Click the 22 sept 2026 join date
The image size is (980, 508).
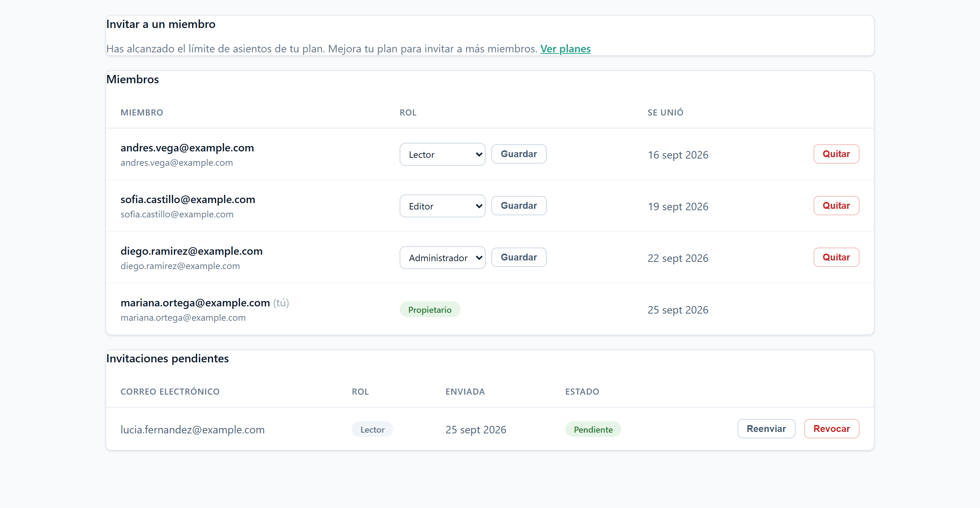678,258
